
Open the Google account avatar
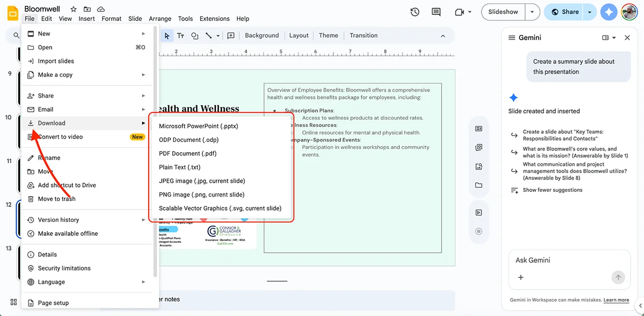point(629,12)
